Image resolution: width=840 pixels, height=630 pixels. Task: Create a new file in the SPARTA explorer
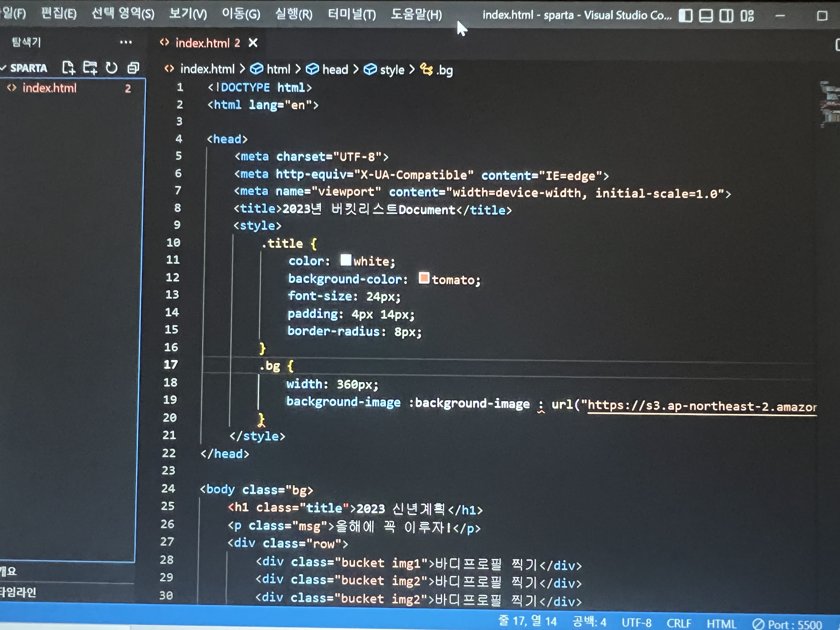[69, 68]
